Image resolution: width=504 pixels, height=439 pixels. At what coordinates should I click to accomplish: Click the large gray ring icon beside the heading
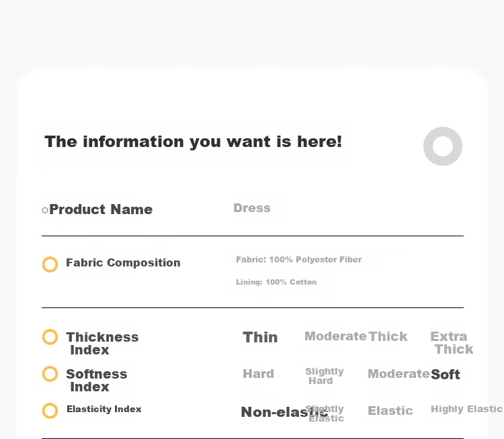click(443, 146)
